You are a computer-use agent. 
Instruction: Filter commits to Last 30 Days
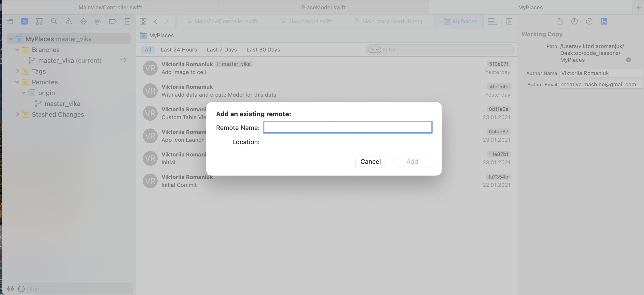click(263, 50)
